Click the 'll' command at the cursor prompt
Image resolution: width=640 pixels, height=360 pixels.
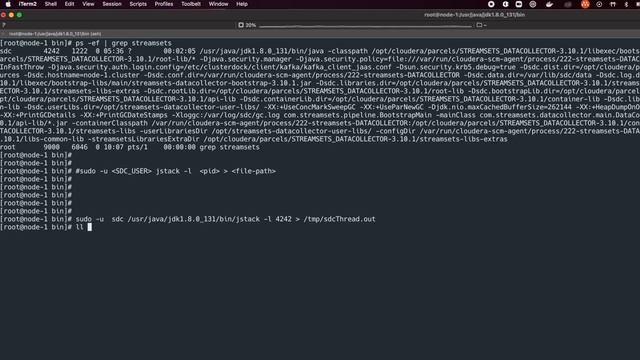(79, 227)
